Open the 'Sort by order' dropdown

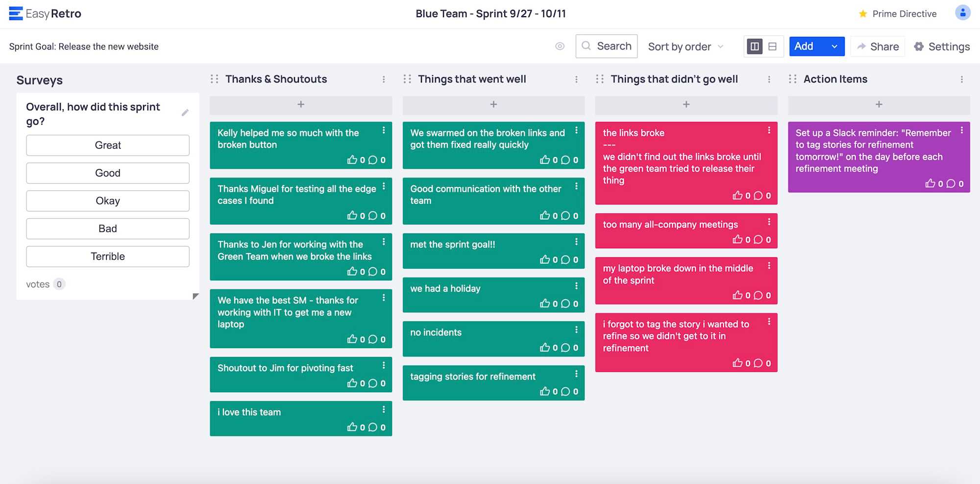(x=684, y=47)
